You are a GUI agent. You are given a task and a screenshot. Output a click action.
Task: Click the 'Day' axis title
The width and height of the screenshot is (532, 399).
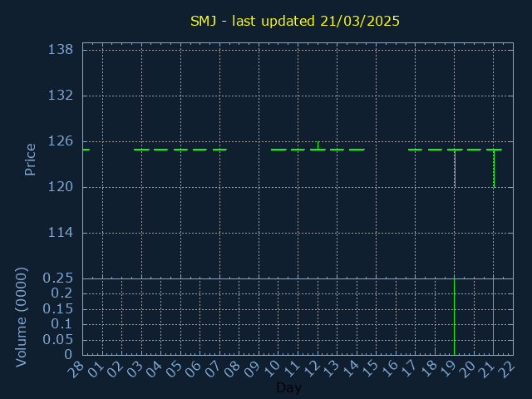288,387
